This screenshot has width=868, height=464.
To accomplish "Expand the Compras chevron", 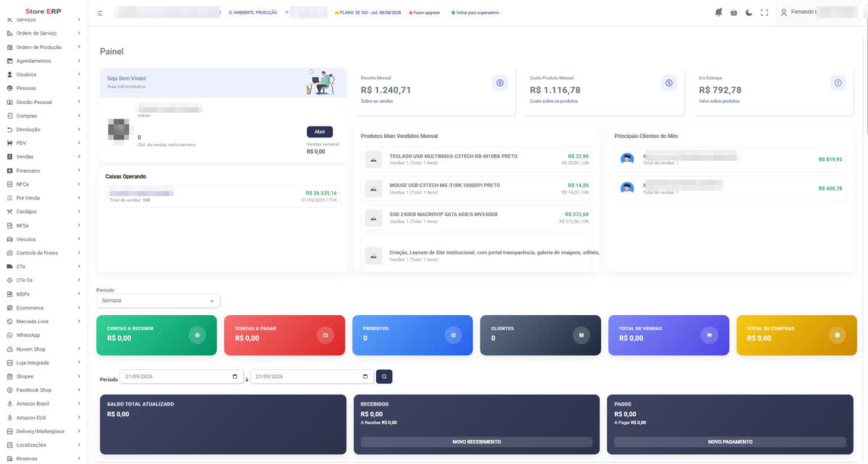I will 79,116.
